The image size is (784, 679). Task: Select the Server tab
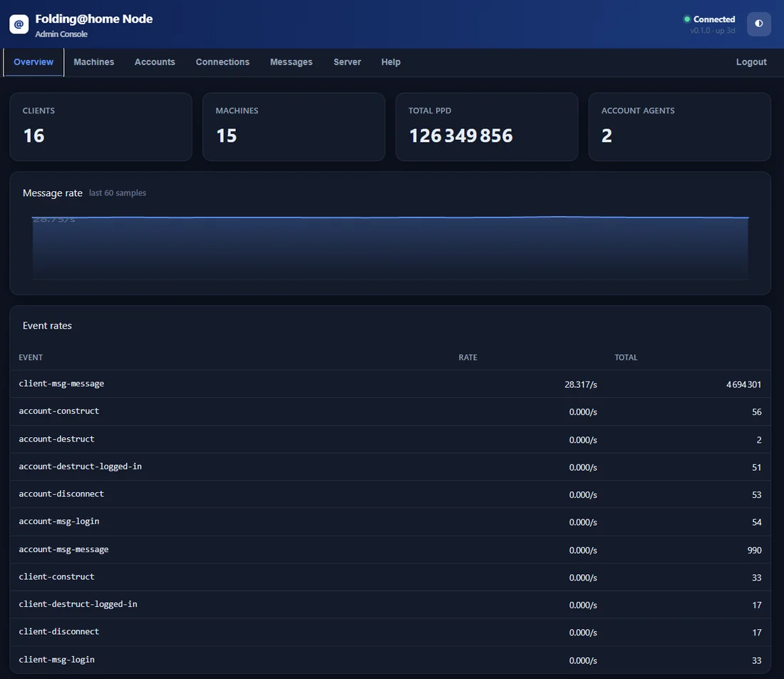pyautogui.click(x=347, y=62)
